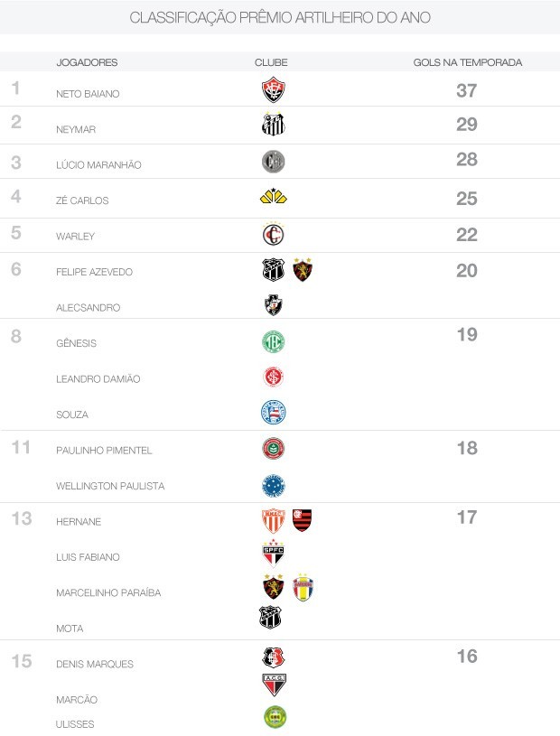Screen dimensions: 560x736
Task: Click the JOGADORES column header
Action: [87, 62]
